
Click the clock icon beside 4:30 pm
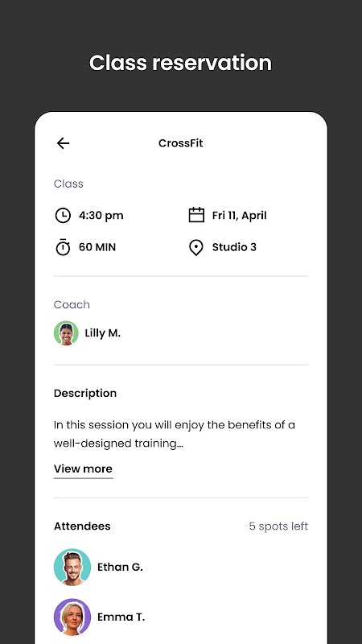[x=63, y=216]
